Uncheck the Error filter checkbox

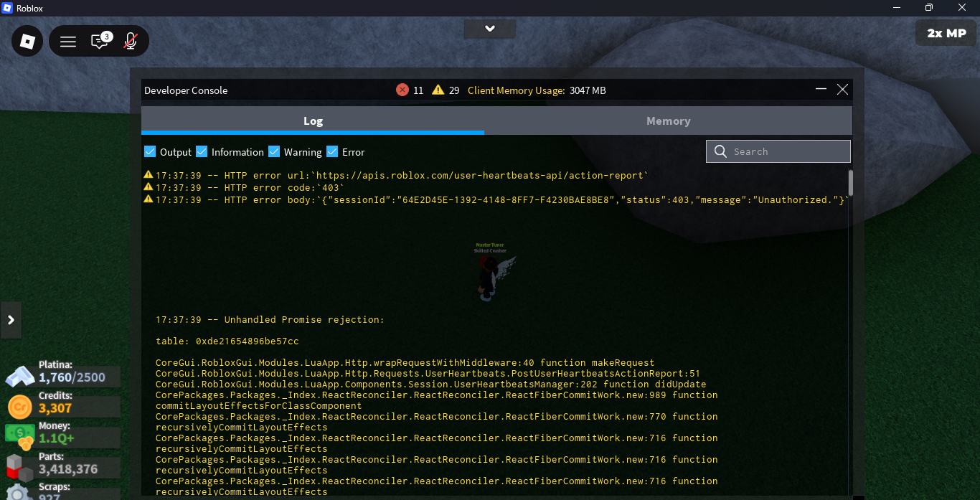point(332,151)
